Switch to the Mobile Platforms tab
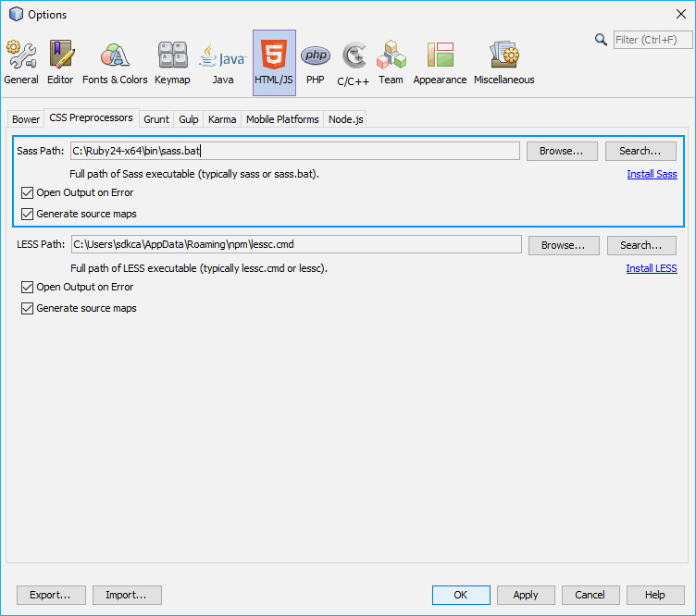The height and width of the screenshot is (616, 696). [x=282, y=119]
